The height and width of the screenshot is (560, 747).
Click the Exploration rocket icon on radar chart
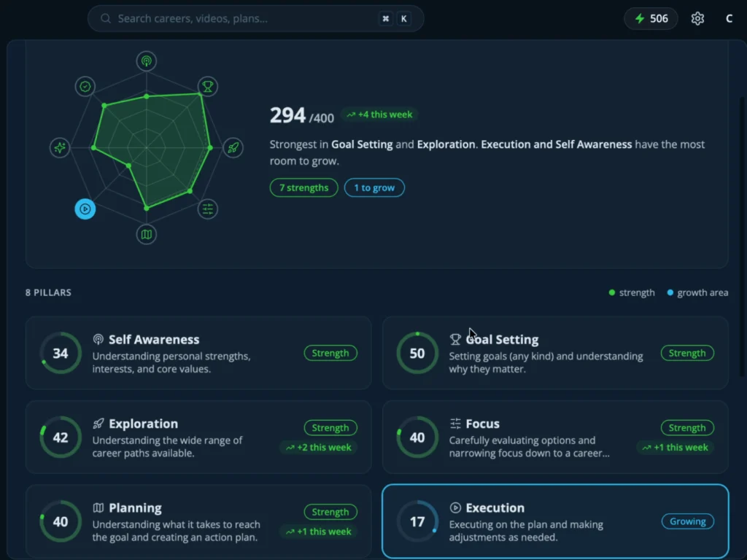(233, 147)
